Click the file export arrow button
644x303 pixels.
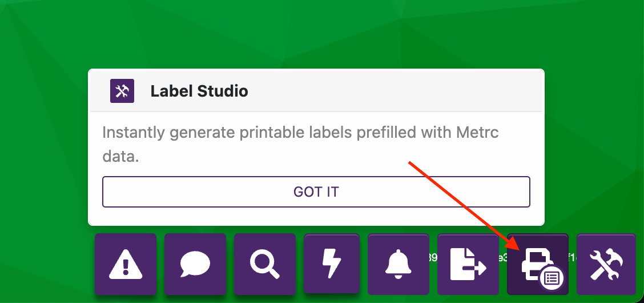tap(468, 264)
